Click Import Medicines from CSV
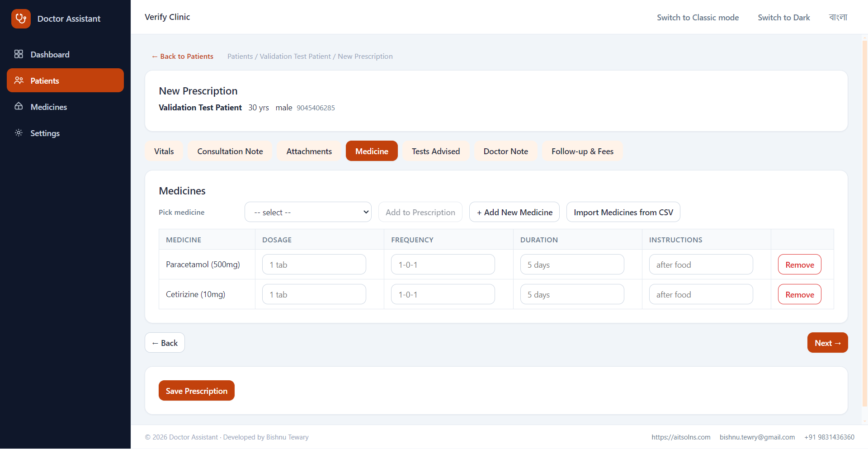This screenshot has height=449, width=868. tap(623, 212)
